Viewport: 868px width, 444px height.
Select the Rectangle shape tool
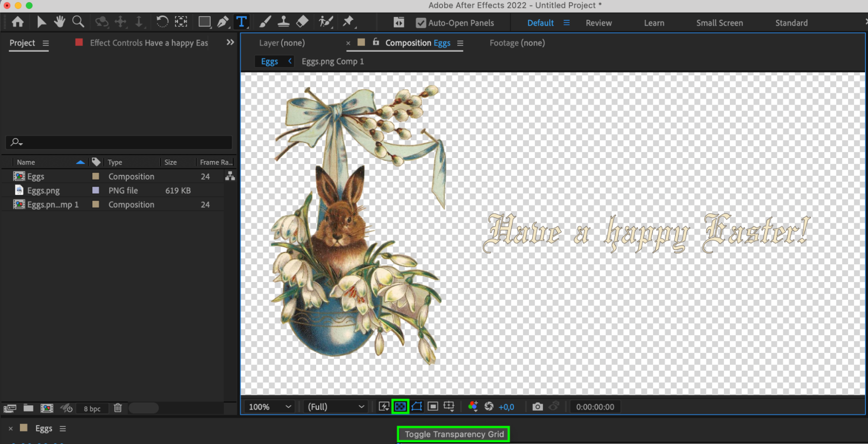[205, 22]
